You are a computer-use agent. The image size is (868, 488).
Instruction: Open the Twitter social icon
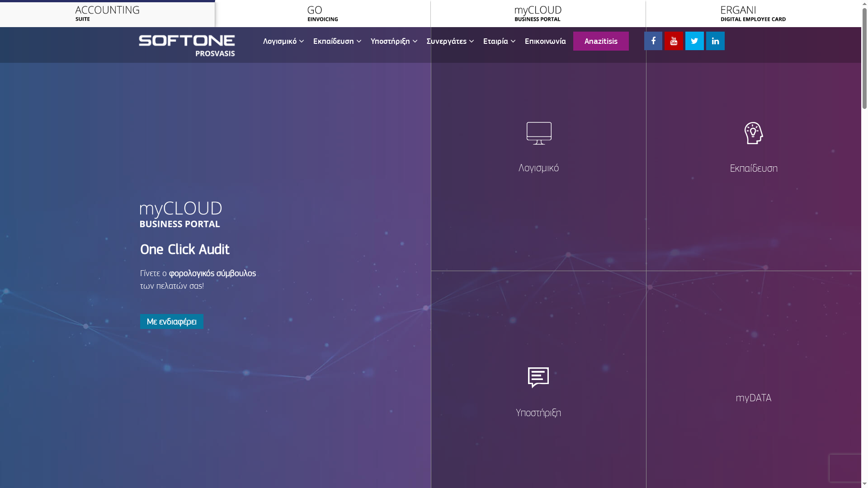694,41
